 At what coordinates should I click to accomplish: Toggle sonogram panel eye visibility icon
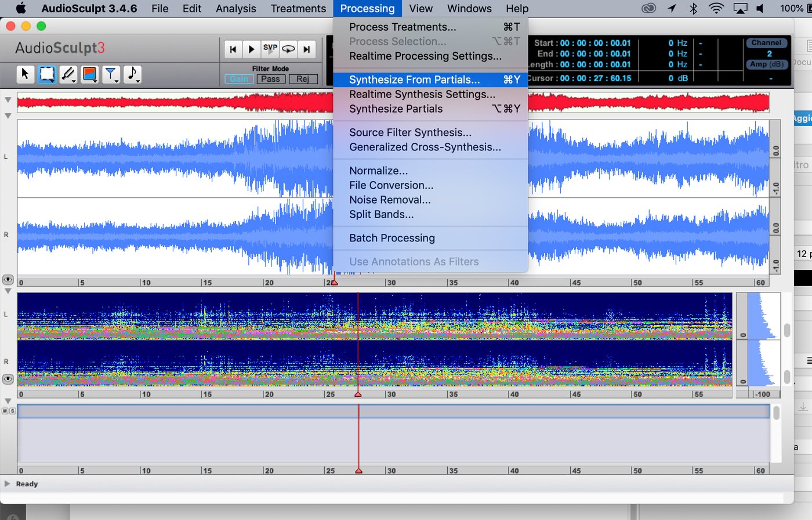[x=8, y=379]
